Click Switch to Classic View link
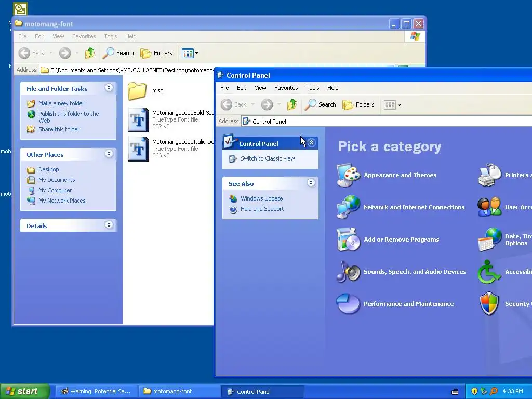 pos(268,158)
